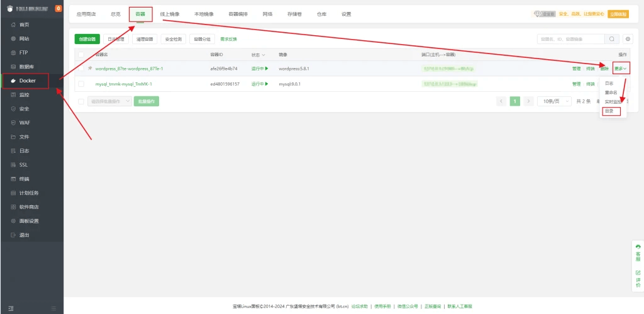Select 日志 in the 更多 menu

point(609,84)
